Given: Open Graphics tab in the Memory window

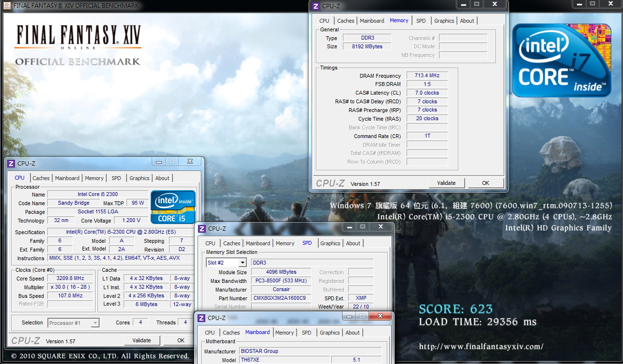Looking at the screenshot, I should click(x=444, y=21).
